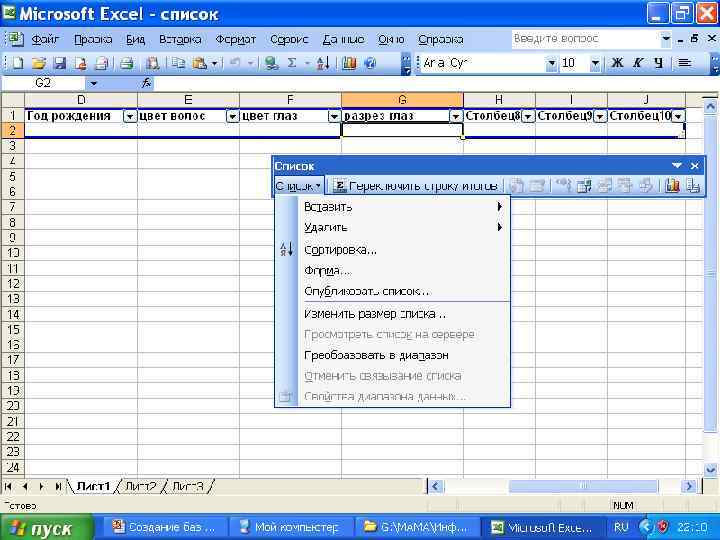Click the print list icon in Список toolbar

click(693, 186)
